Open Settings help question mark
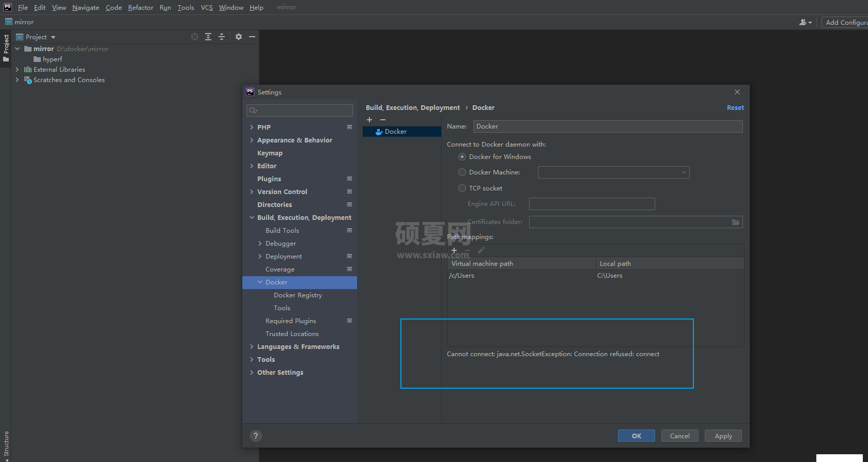The width and height of the screenshot is (868, 462). [256, 436]
